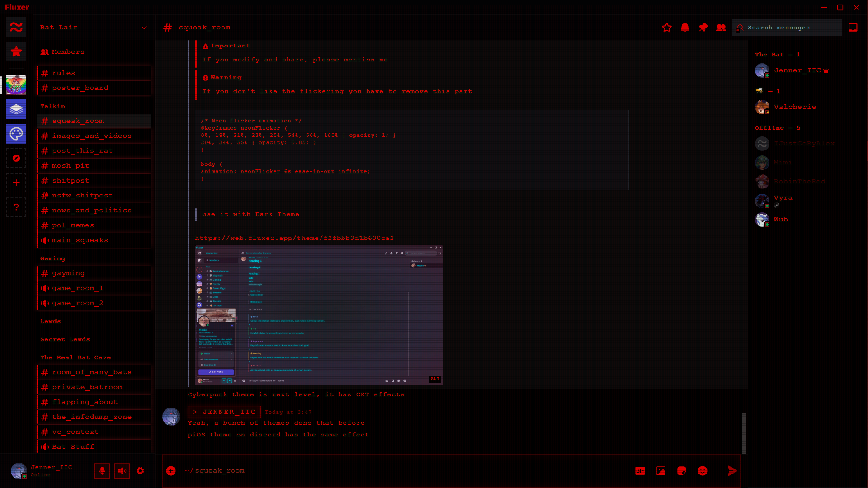Open pinned messages in header

tap(703, 28)
